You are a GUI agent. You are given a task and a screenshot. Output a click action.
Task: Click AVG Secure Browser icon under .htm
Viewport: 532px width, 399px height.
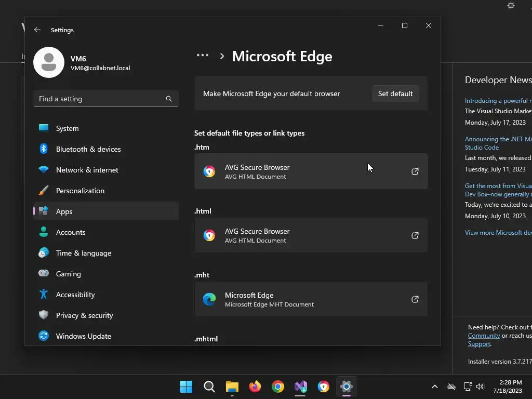coord(209,171)
